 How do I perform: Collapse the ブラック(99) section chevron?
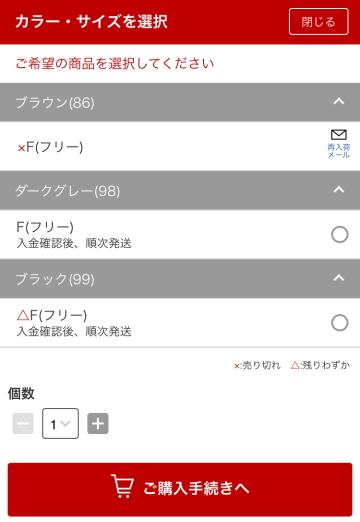point(339,278)
